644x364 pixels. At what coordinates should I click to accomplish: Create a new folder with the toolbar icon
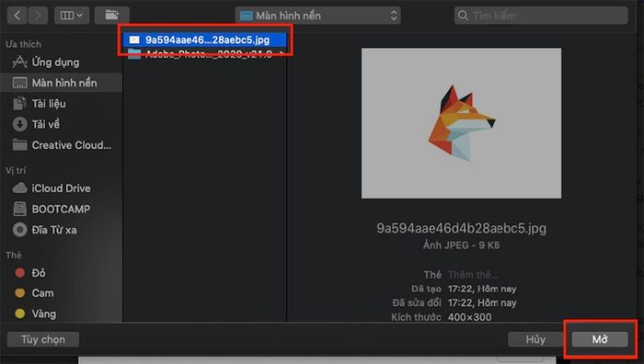111,16
